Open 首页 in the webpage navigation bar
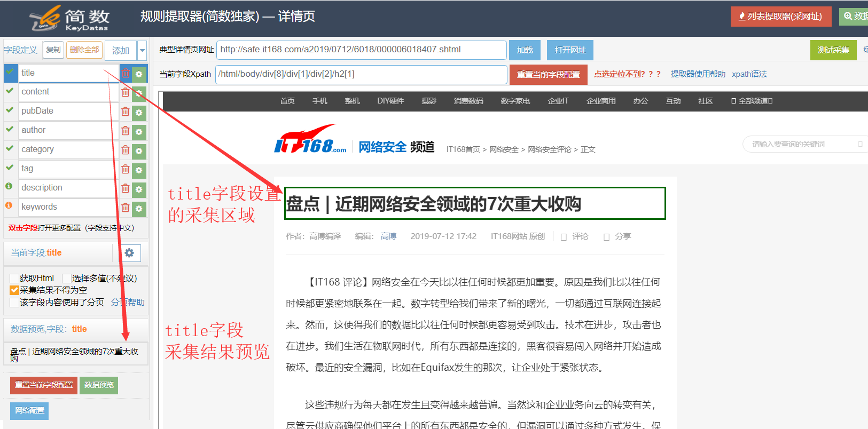Viewport: 868px width, 429px height. [287, 101]
